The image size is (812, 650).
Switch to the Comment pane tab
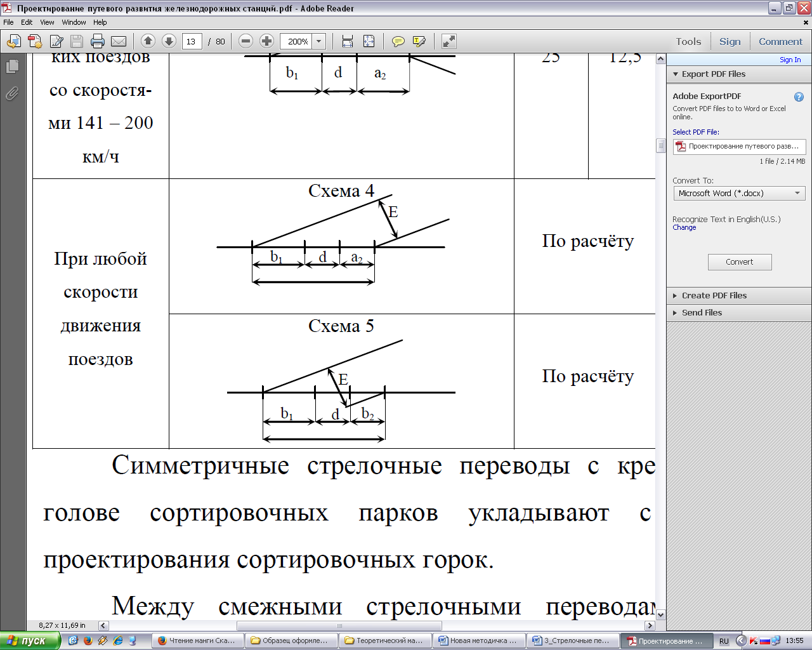click(780, 42)
